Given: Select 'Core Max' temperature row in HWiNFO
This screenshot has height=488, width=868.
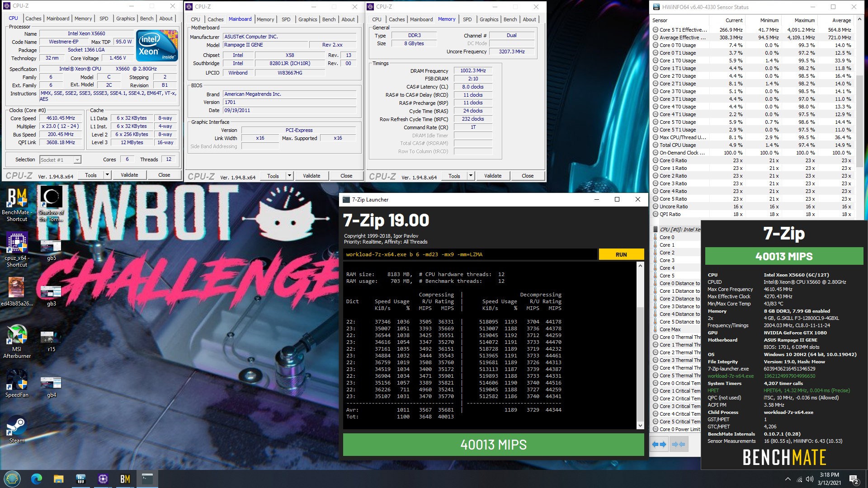Looking at the screenshot, I should click(x=676, y=329).
